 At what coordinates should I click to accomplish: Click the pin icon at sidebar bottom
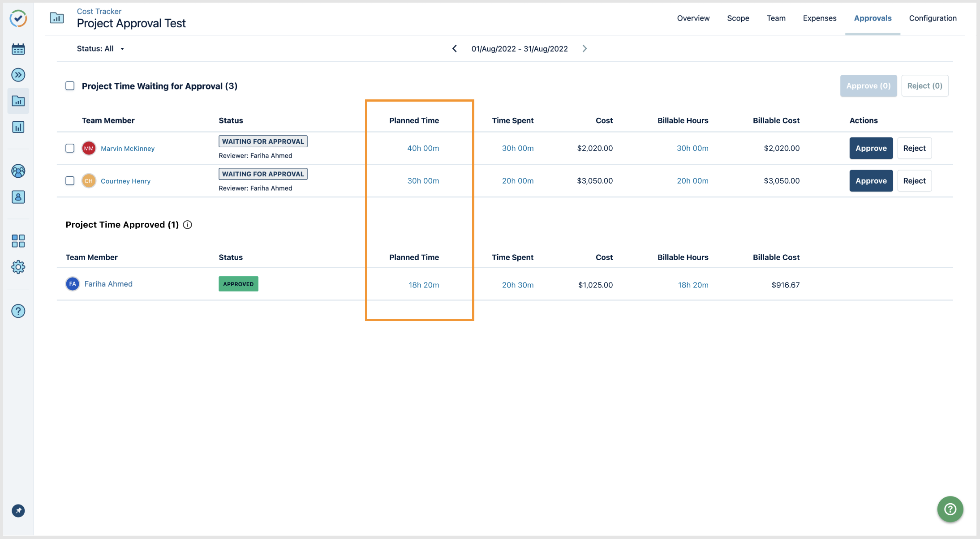[18, 511]
